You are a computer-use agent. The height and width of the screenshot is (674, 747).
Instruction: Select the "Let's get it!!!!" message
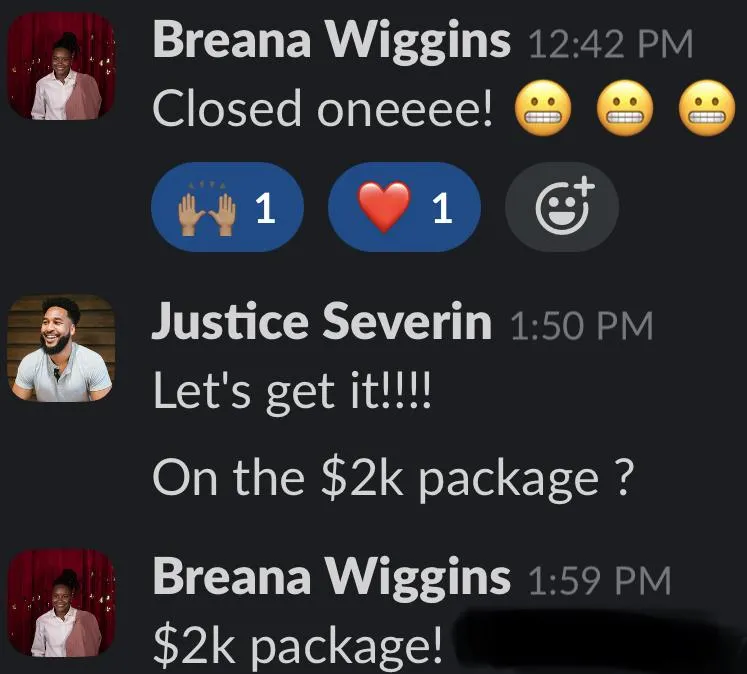[292, 392]
